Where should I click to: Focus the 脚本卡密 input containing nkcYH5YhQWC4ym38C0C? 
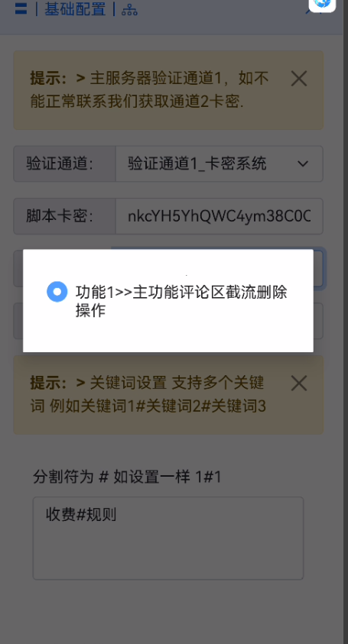[220, 216]
